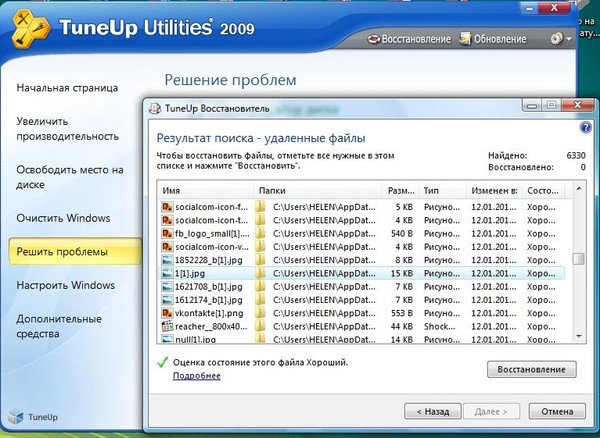Open the Подробнее details link

click(x=197, y=376)
